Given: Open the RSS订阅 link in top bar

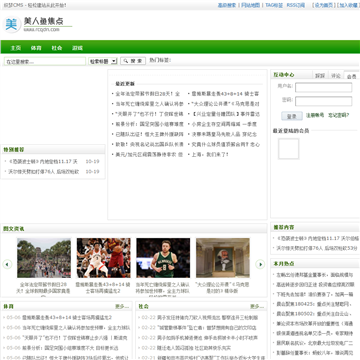Looking at the screenshot, I should point(296,5).
